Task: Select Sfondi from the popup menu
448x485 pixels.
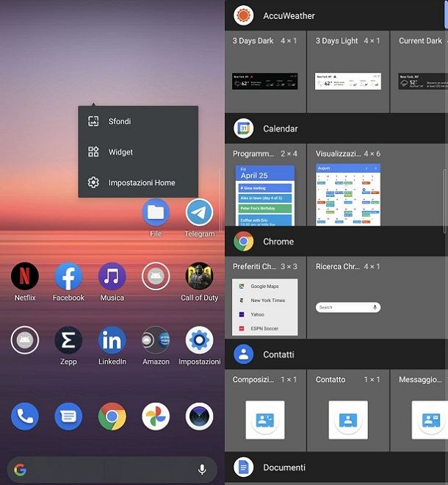Action: click(x=138, y=121)
